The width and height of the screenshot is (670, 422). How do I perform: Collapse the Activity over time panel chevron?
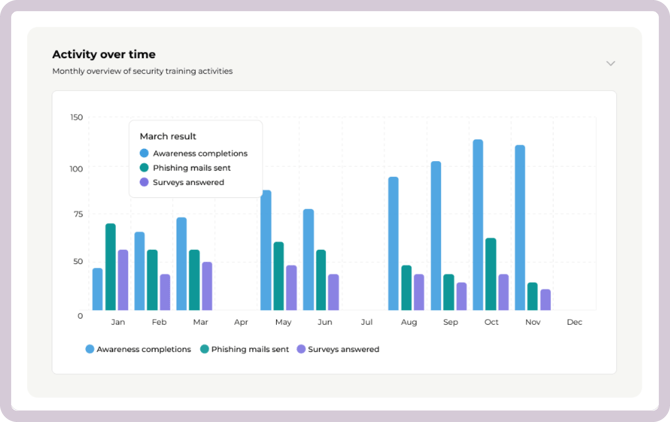coord(610,64)
